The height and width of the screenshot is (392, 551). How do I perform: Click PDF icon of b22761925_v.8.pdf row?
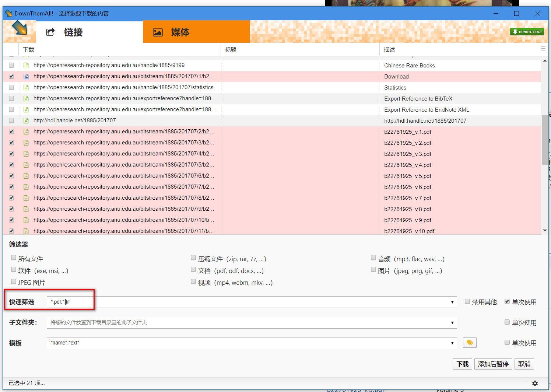[x=26, y=209]
